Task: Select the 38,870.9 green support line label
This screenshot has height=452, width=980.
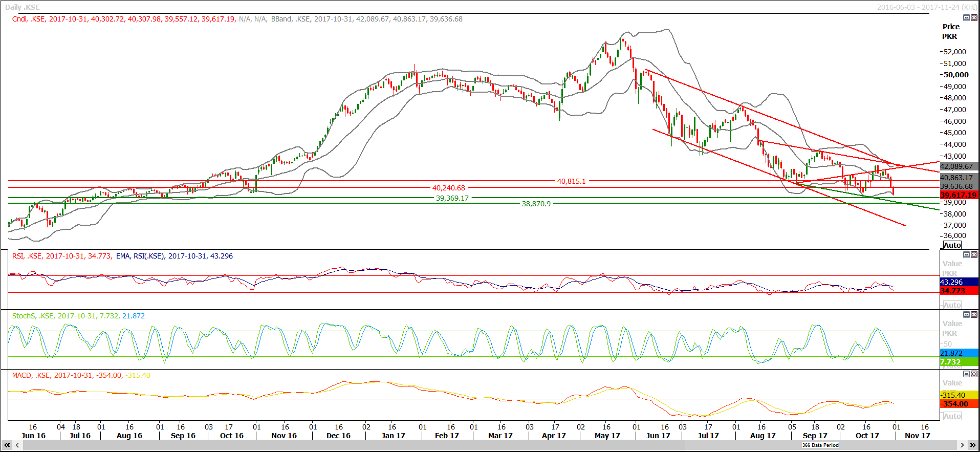Action: [x=536, y=204]
